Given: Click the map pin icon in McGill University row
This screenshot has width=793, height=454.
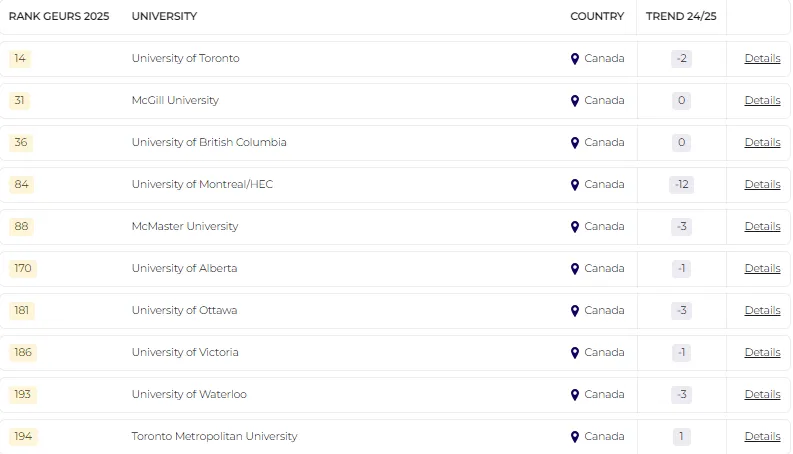Looking at the screenshot, I should coord(575,101).
